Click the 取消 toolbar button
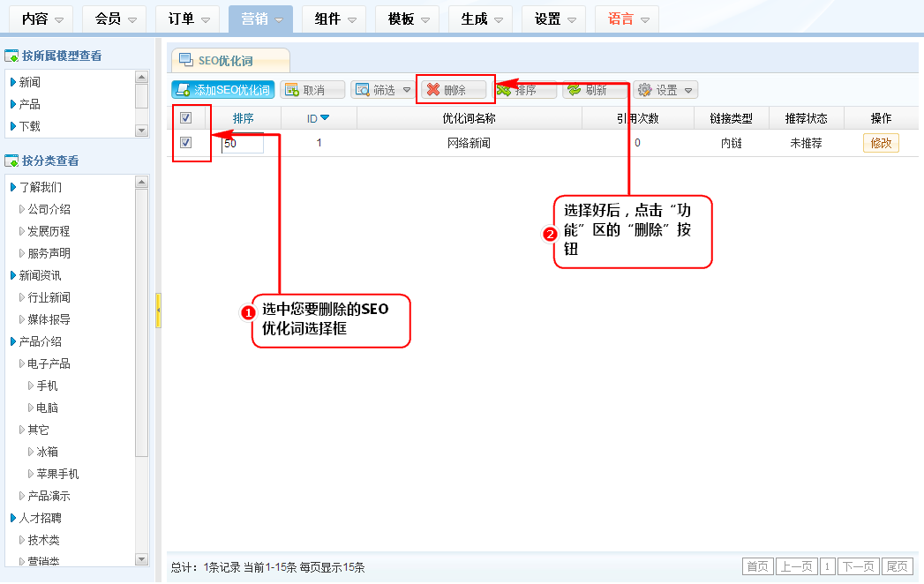The height and width of the screenshot is (584, 924). click(312, 90)
